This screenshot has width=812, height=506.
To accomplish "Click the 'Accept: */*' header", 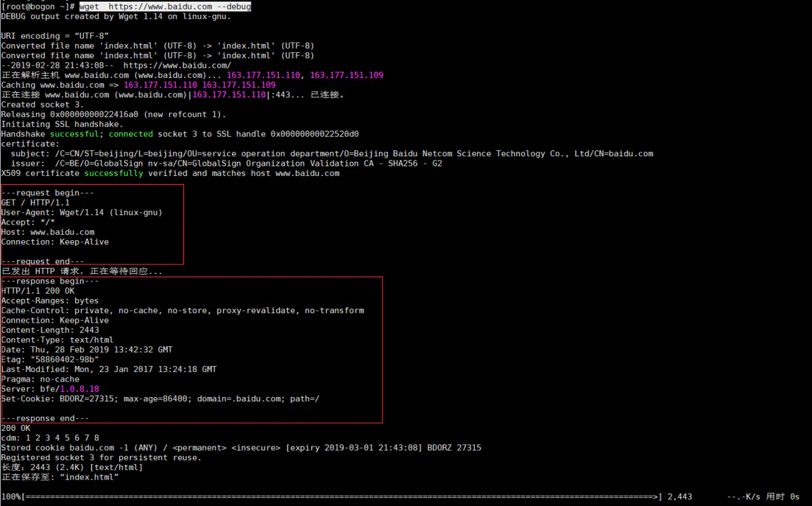I will click(x=28, y=223).
